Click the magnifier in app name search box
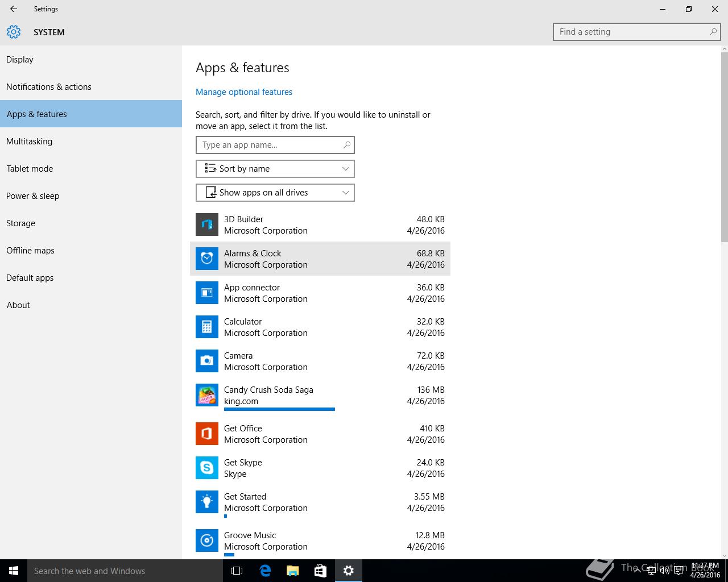This screenshot has width=728, height=582. pos(346,145)
